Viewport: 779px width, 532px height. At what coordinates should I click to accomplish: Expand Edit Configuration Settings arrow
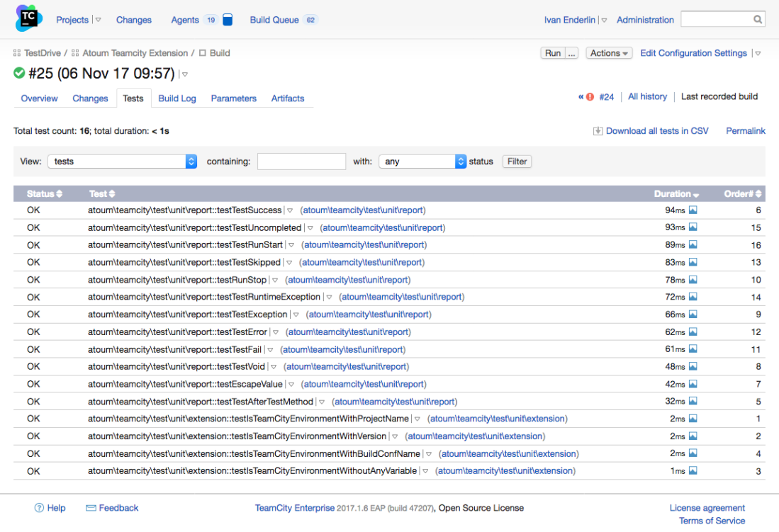tap(758, 54)
